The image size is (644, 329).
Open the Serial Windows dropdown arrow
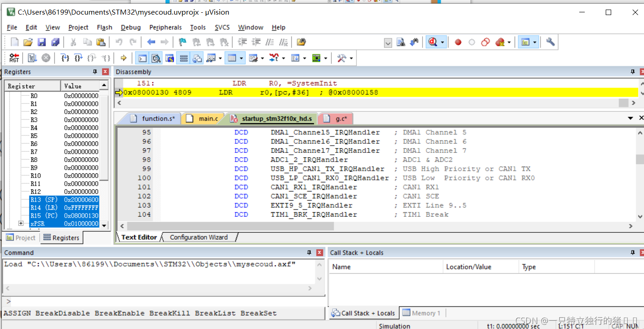point(263,58)
